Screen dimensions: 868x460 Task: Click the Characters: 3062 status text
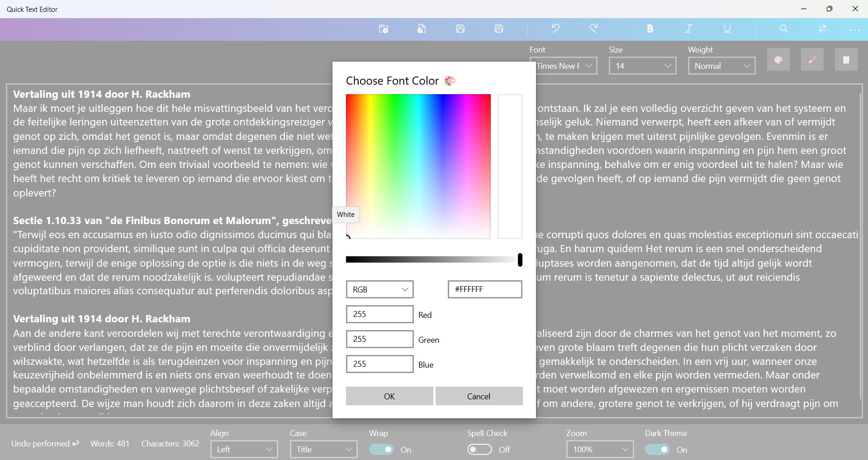tap(171, 444)
